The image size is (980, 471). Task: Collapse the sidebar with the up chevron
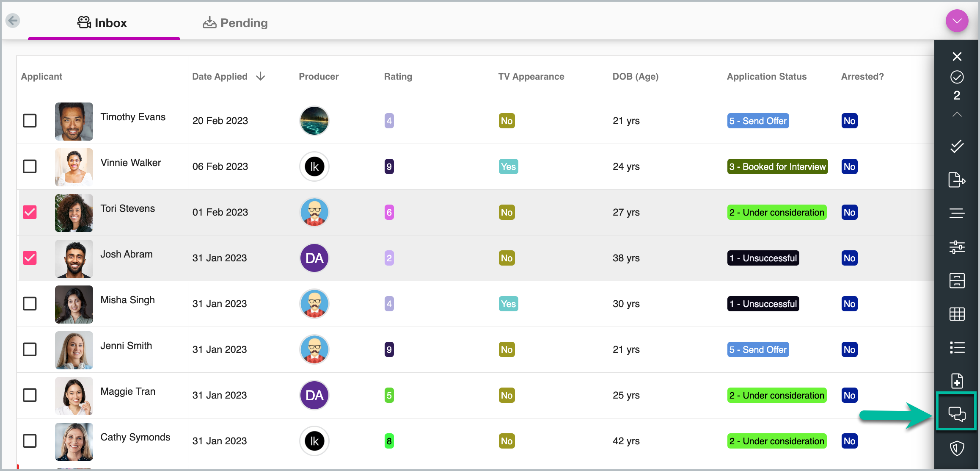tap(957, 114)
